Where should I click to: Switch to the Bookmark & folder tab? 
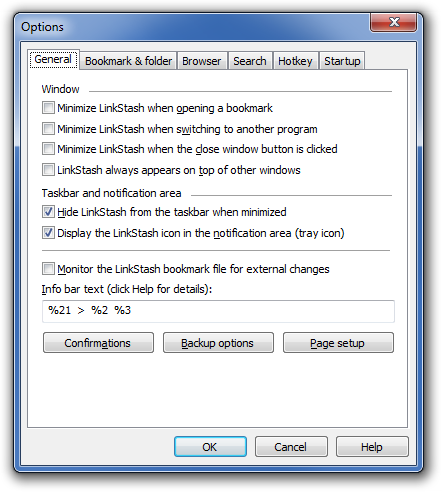(128, 61)
